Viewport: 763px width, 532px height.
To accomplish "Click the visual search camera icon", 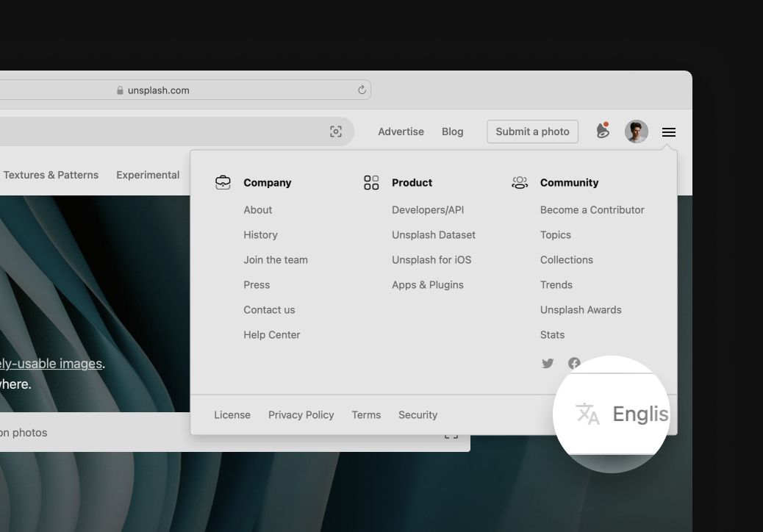I will pos(336,132).
